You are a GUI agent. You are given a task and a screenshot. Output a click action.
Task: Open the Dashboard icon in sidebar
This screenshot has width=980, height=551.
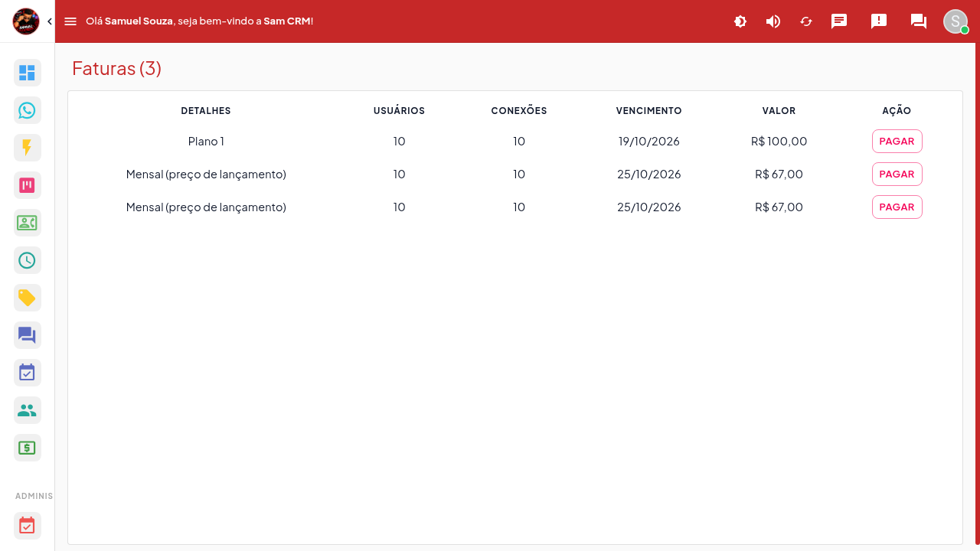tap(27, 73)
